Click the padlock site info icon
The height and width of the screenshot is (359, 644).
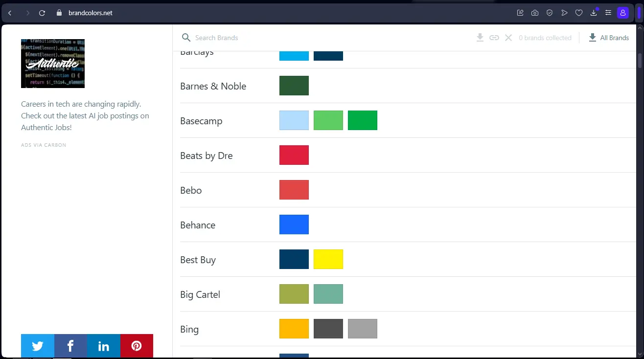[x=59, y=13]
